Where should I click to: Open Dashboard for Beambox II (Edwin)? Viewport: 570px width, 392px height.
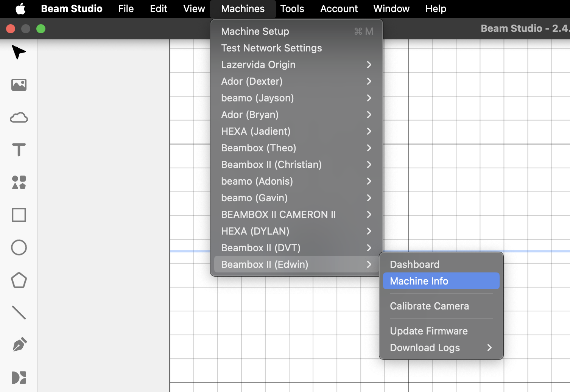(441, 264)
